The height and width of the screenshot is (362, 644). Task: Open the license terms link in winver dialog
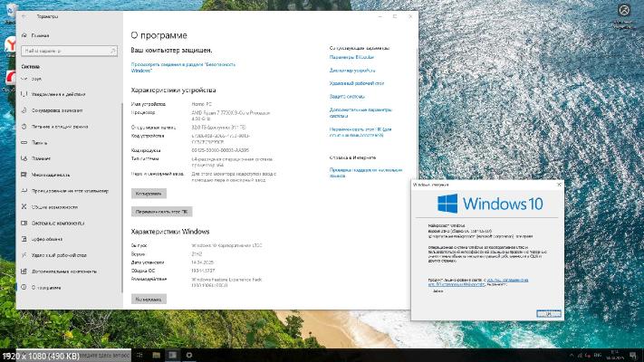point(478,282)
